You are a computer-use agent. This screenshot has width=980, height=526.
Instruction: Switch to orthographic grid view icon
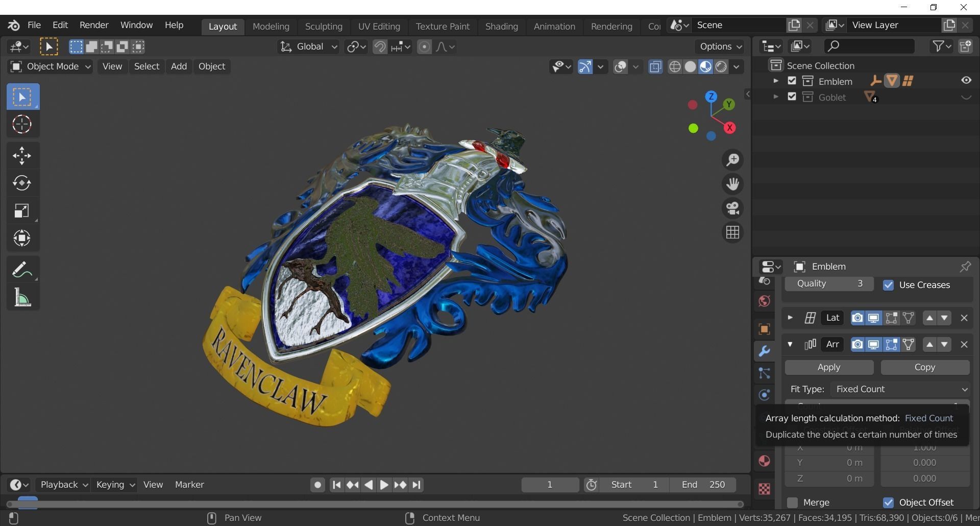pos(733,232)
